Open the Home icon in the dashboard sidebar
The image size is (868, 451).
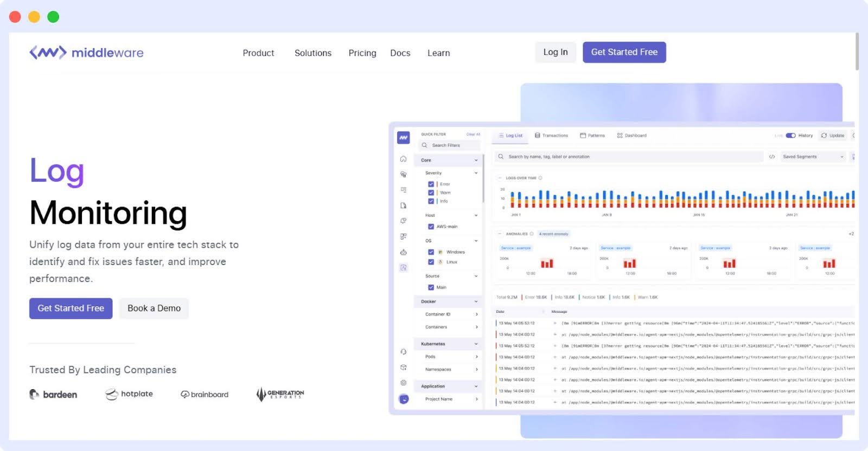click(x=403, y=159)
